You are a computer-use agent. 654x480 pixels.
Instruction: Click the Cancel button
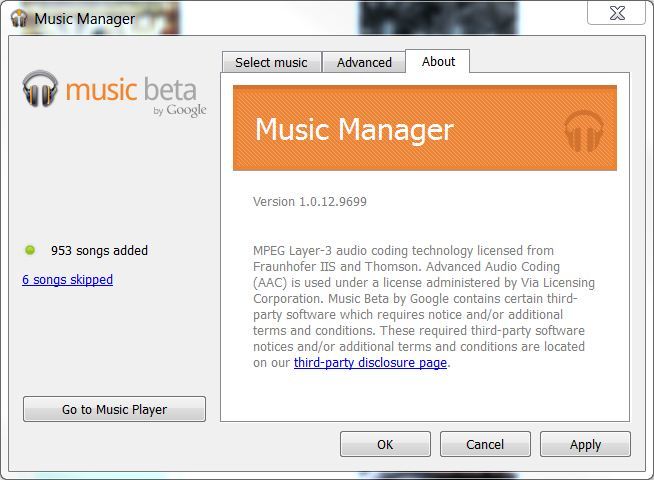[x=485, y=444]
